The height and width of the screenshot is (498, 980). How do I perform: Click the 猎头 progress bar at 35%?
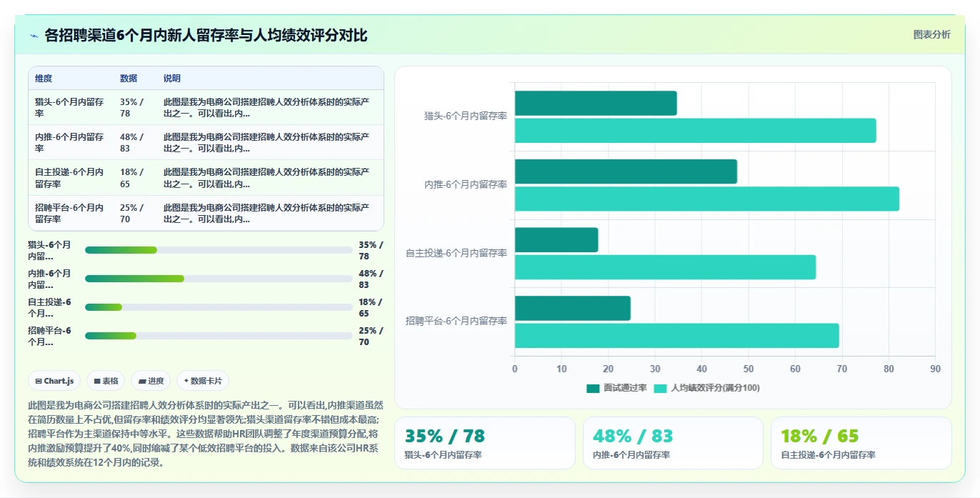219,250
